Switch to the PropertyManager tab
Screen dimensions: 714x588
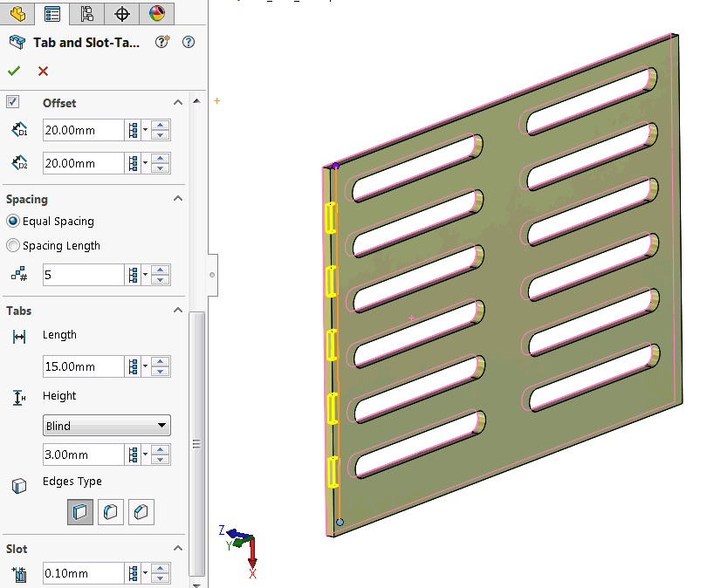[51, 14]
